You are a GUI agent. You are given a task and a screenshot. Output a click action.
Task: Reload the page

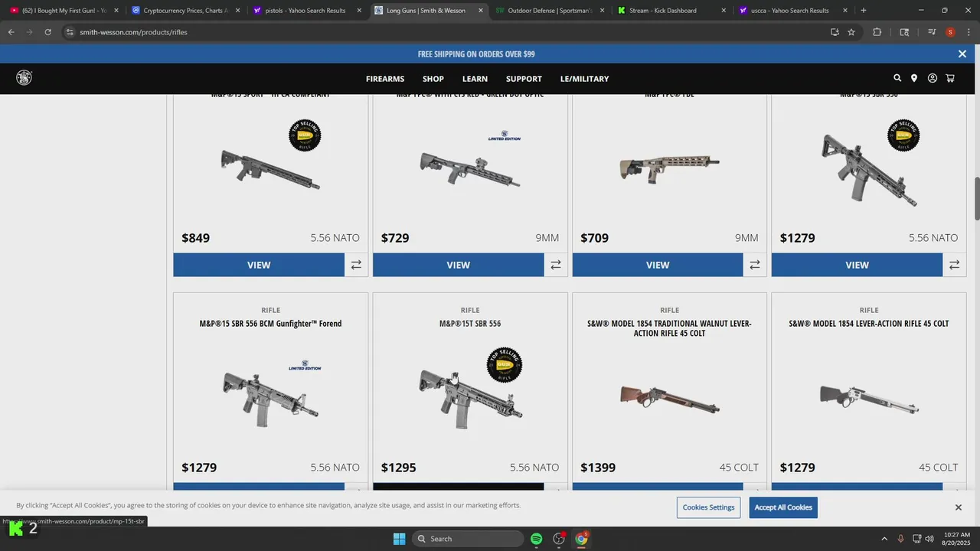point(47,32)
